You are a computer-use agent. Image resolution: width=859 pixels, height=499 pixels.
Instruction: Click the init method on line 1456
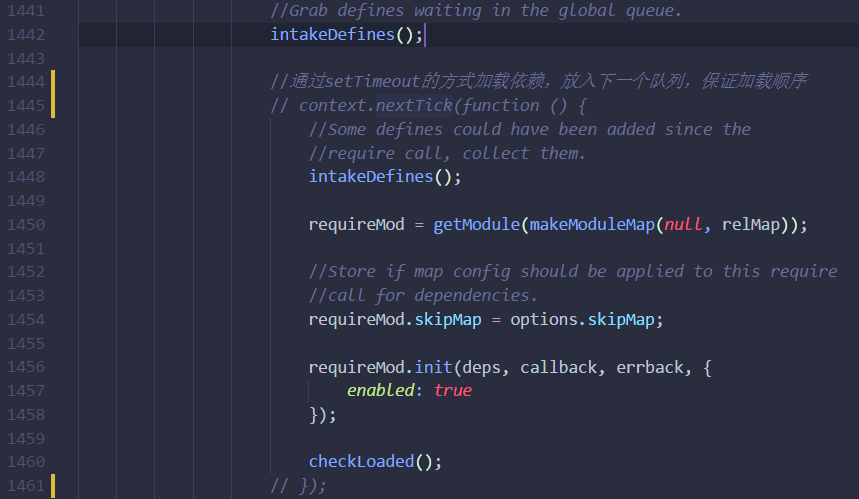[433, 367]
